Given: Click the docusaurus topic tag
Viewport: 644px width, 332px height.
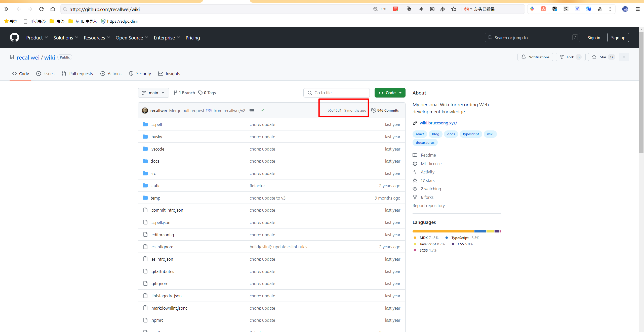Looking at the screenshot, I should point(425,143).
